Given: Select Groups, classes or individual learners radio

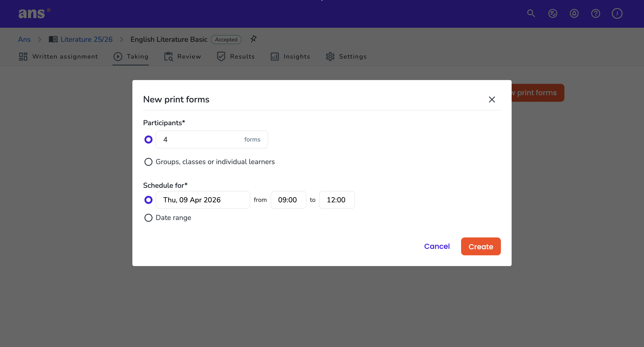Looking at the screenshot, I should [148, 162].
